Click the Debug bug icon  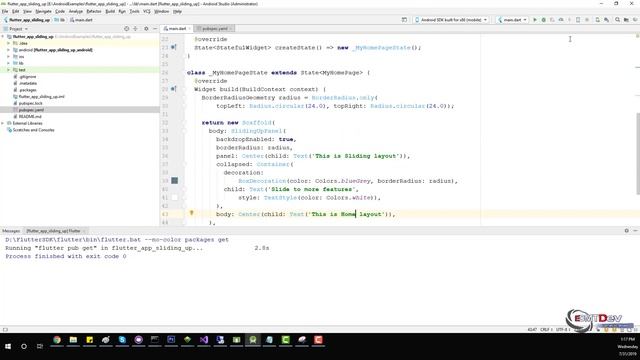(x=543, y=20)
